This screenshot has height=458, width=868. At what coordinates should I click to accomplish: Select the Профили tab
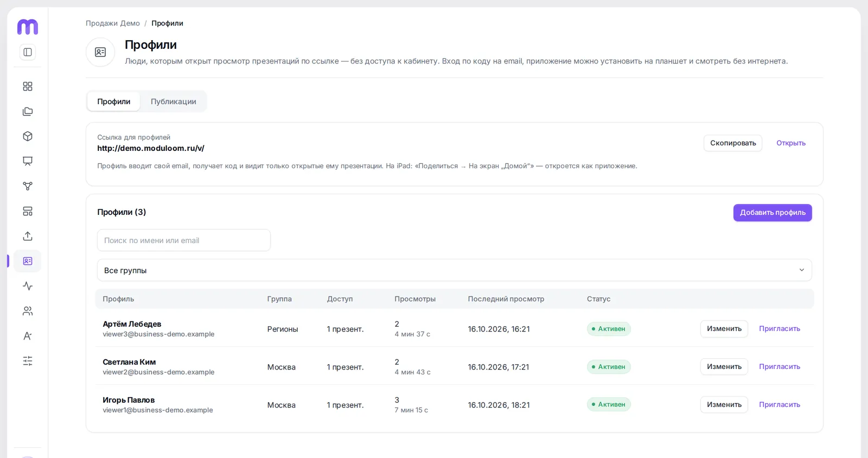click(x=114, y=101)
